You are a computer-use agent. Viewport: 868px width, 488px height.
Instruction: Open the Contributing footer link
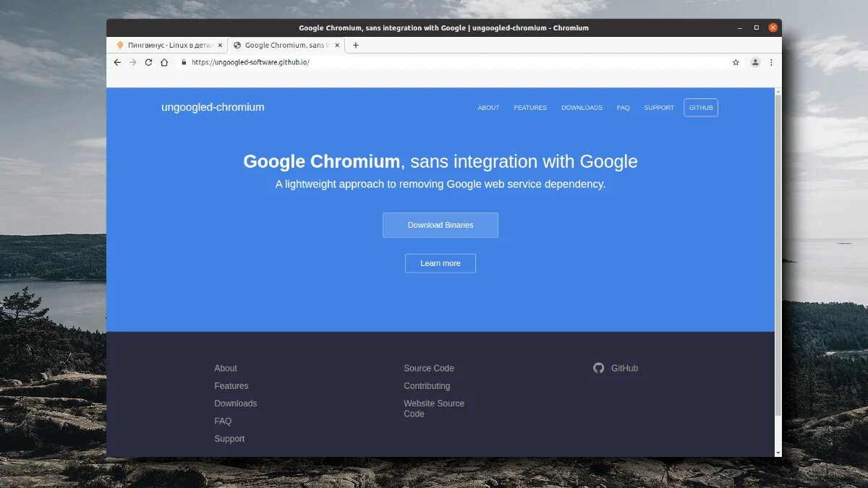[427, 386]
